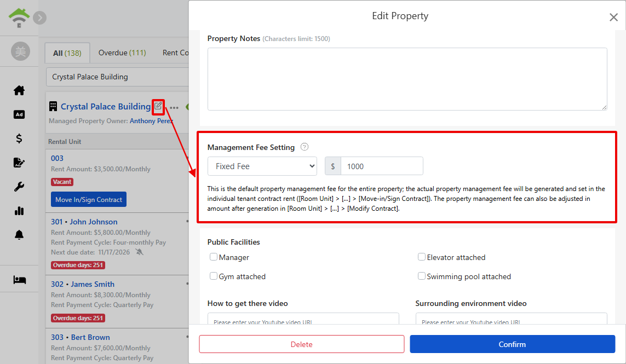This screenshot has height=364, width=626.
Task: Open owner Anthony Perez link
Action: tap(151, 121)
